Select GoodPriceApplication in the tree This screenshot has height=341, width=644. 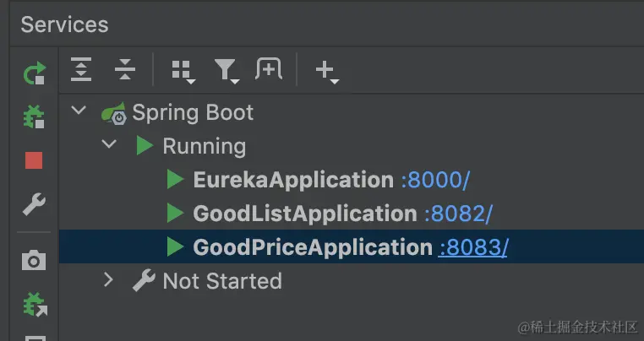click(313, 247)
